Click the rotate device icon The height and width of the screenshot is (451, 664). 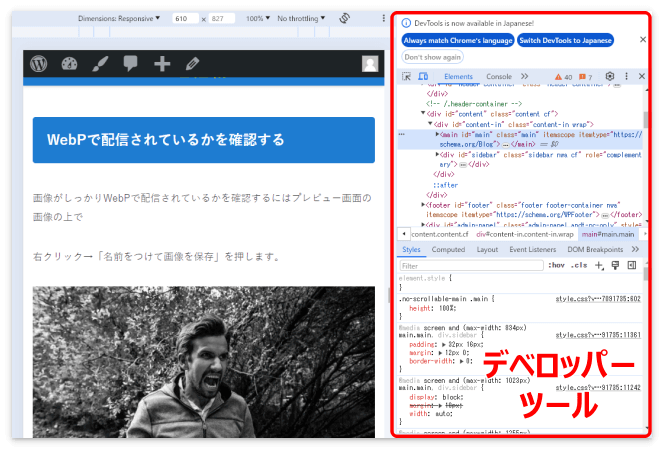click(345, 18)
